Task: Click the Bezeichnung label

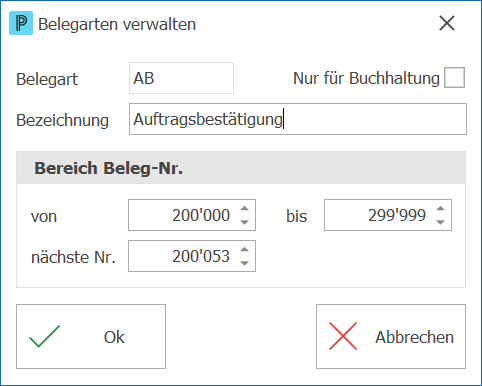Action: pos(63,120)
